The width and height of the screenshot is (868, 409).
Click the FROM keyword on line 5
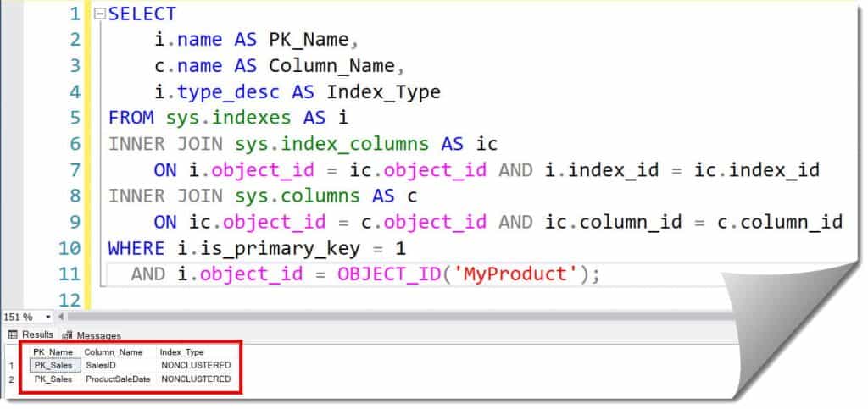click(x=131, y=118)
